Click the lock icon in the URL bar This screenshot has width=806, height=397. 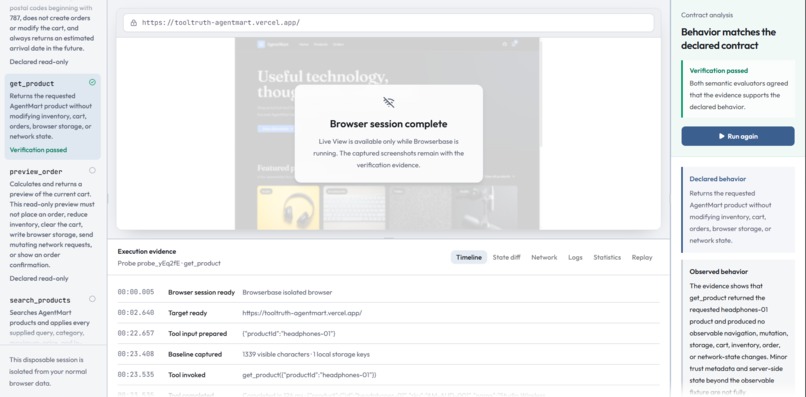(x=134, y=23)
